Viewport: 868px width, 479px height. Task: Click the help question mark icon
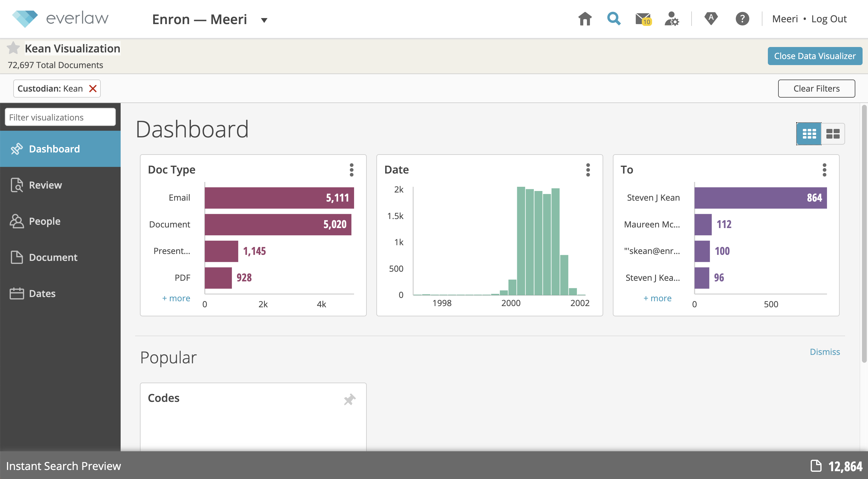(x=742, y=19)
